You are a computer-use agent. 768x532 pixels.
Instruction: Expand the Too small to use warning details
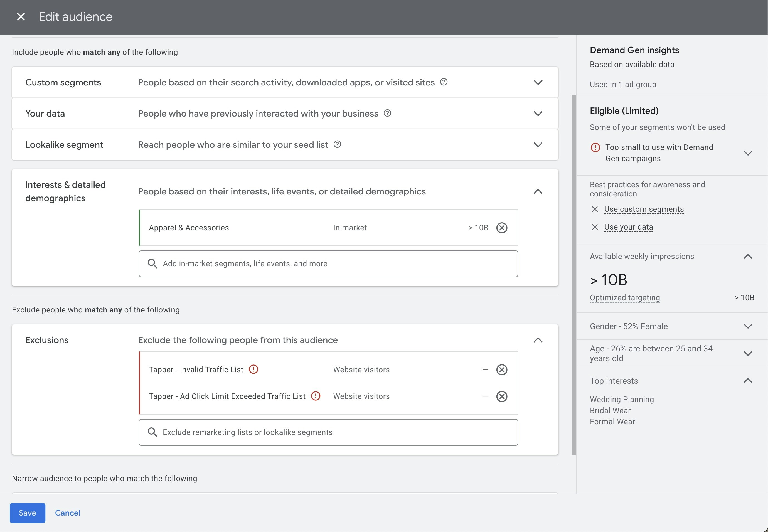(x=748, y=153)
